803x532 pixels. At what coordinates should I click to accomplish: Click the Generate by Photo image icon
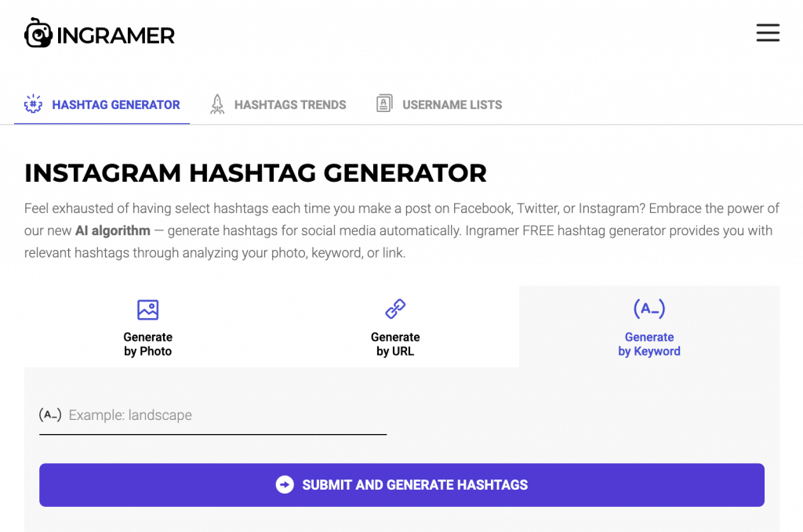coord(148,309)
